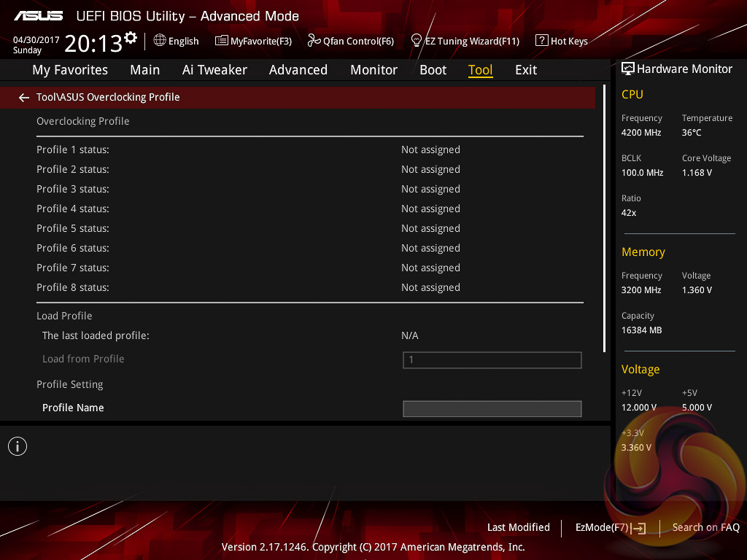Viewport: 747px width, 560px height.
Task: Click Profile 3 status row
Action: coord(309,189)
